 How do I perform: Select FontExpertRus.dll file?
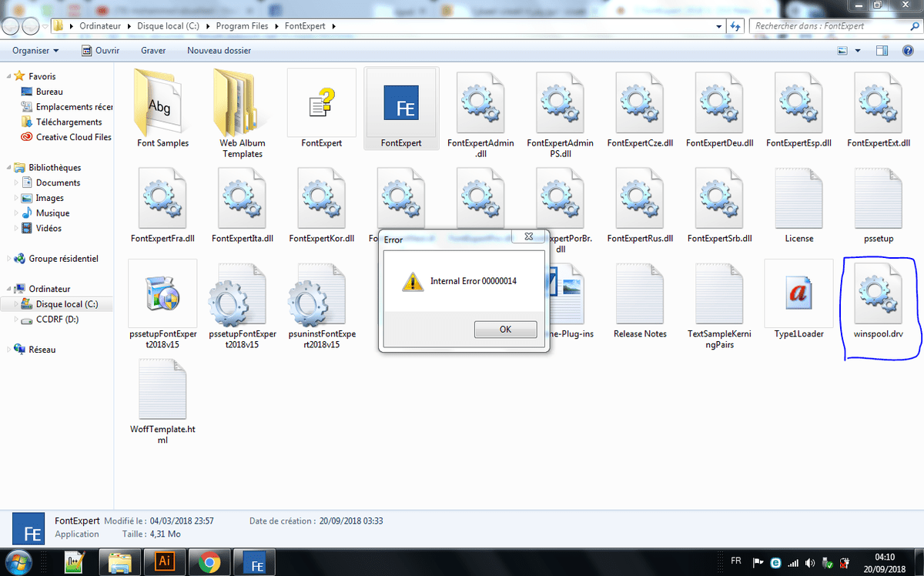[640, 203]
